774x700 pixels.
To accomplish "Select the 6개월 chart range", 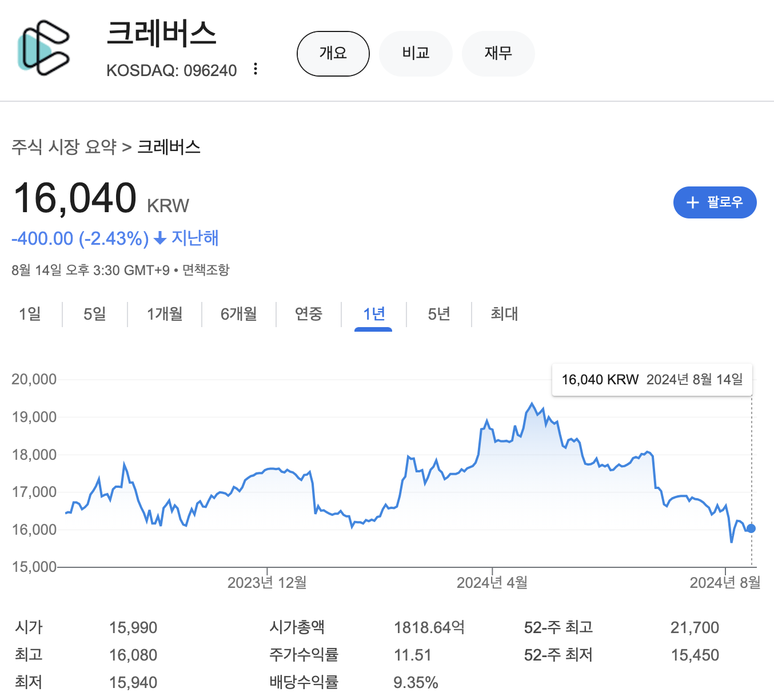I will coord(239,314).
